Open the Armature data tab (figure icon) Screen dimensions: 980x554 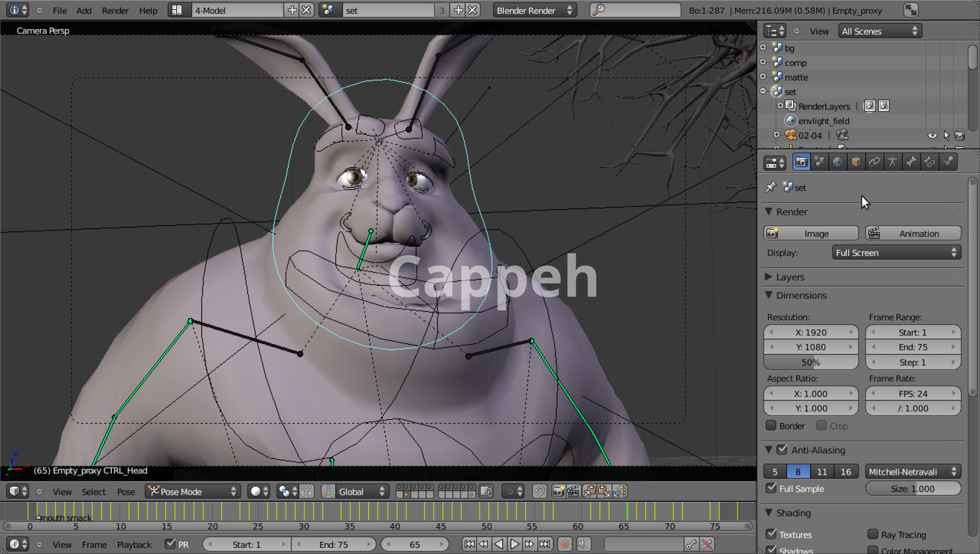click(892, 162)
